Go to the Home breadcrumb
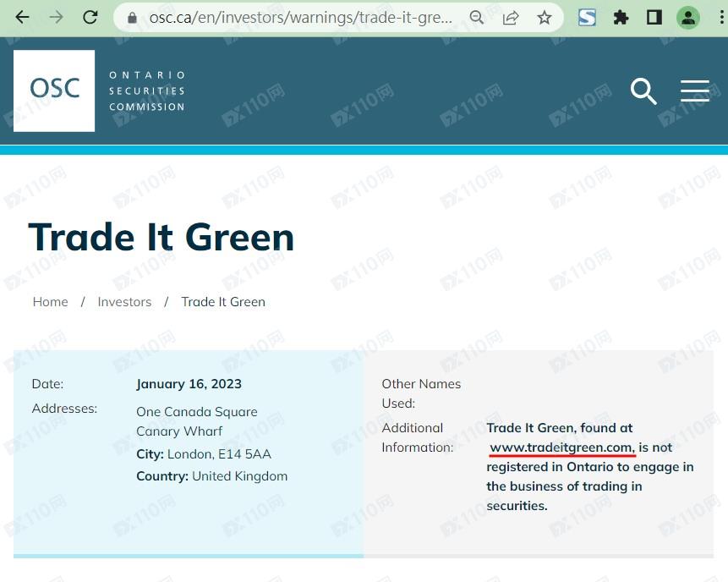The width and height of the screenshot is (728, 582). (50, 302)
